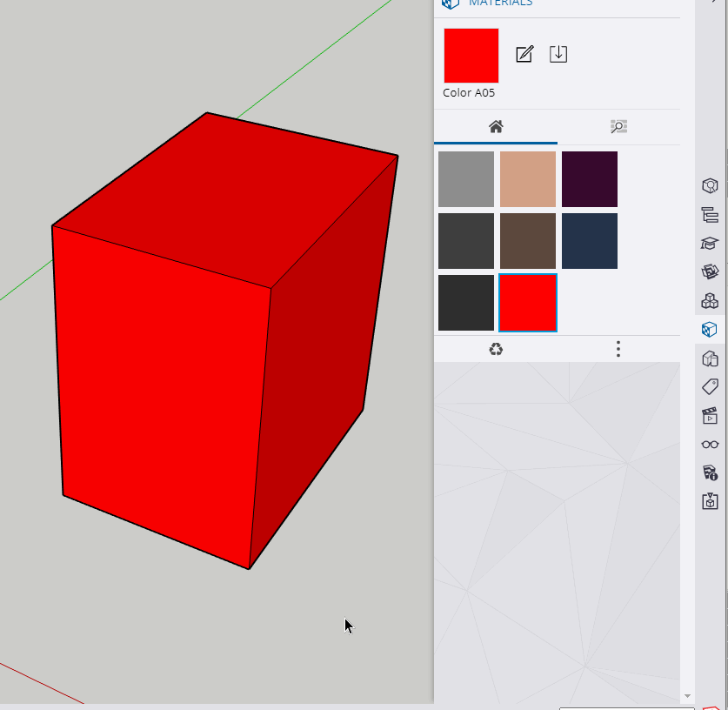Image resolution: width=728 pixels, height=710 pixels.
Task: Click the purge unused recycle icon
Action: pyautogui.click(x=496, y=349)
